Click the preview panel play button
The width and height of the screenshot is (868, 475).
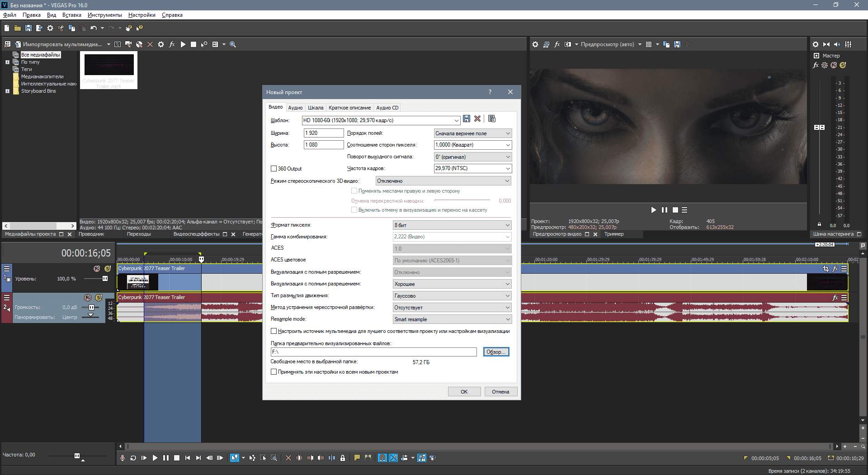point(653,210)
